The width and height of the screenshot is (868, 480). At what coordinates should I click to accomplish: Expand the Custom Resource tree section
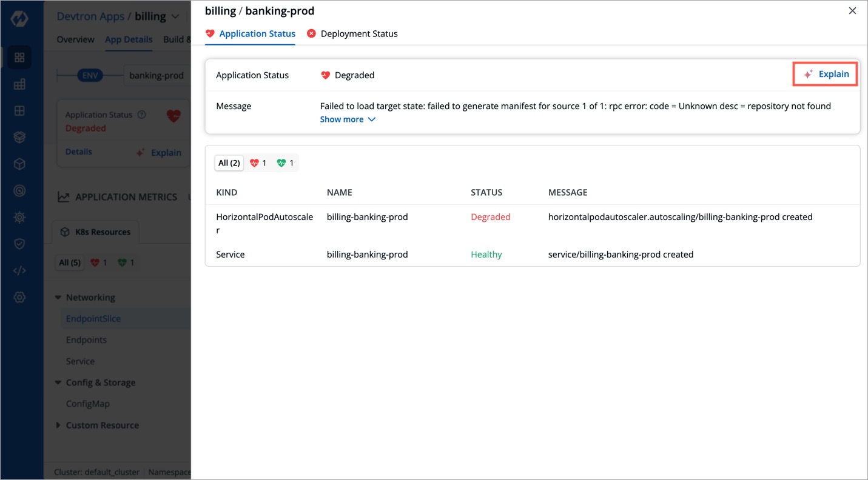[x=102, y=425]
